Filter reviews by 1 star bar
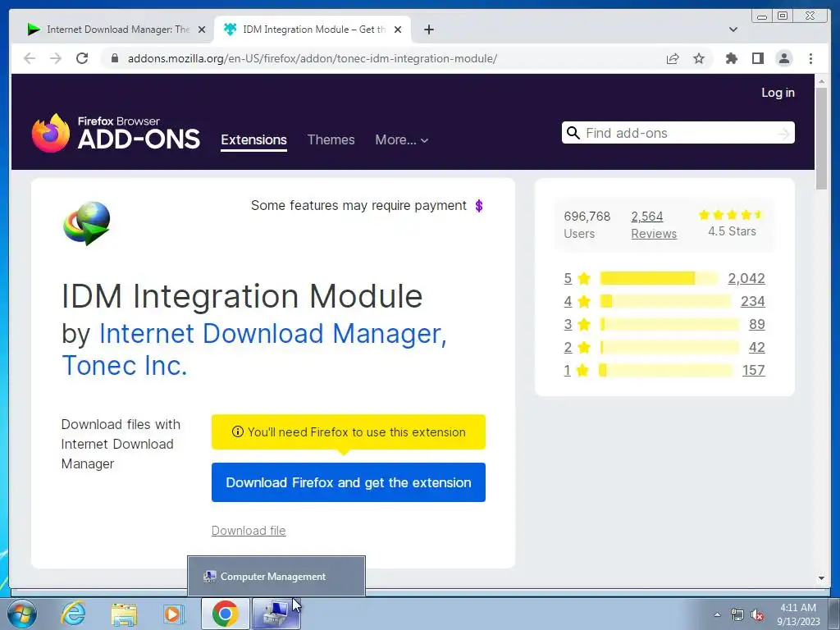The image size is (840, 630). pos(666,370)
